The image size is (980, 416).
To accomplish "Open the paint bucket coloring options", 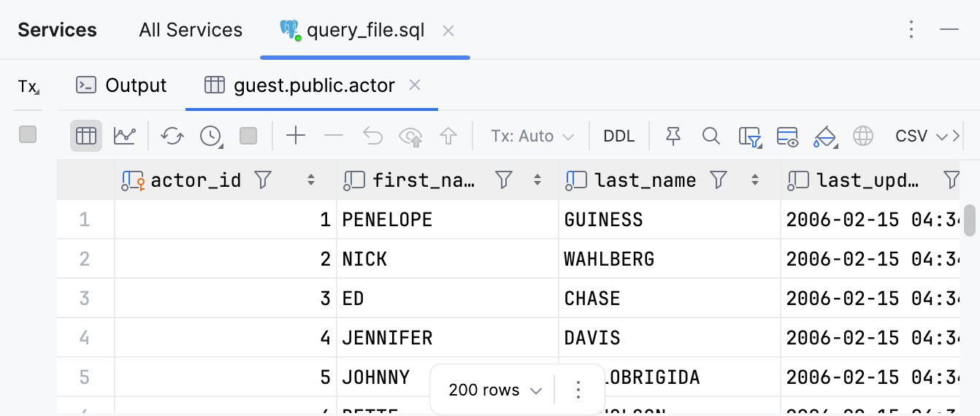I will point(824,136).
